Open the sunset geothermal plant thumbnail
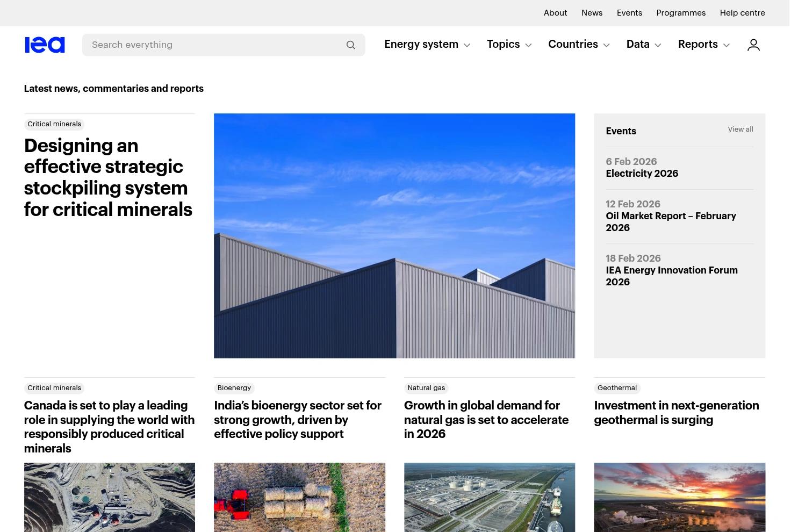The image size is (798, 532). 680,498
